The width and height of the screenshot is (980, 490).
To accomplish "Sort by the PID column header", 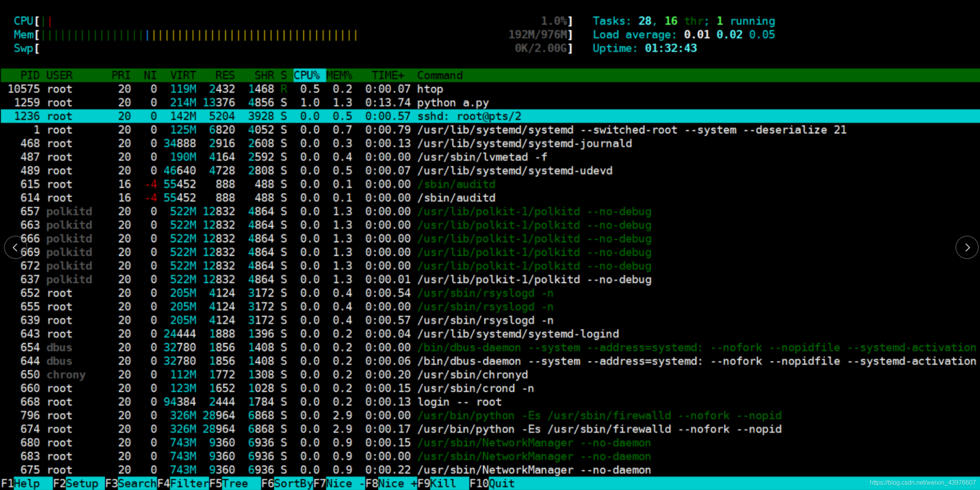I will click(x=30, y=75).
